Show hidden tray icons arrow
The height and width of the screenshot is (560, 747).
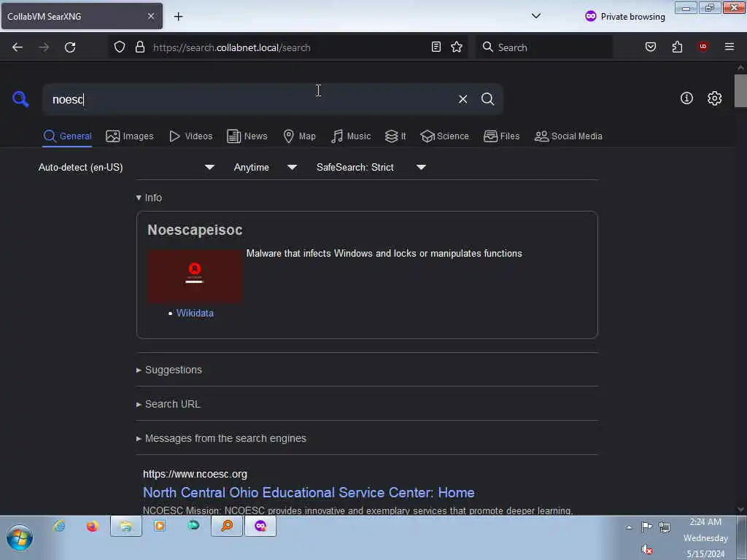(629, 527)
